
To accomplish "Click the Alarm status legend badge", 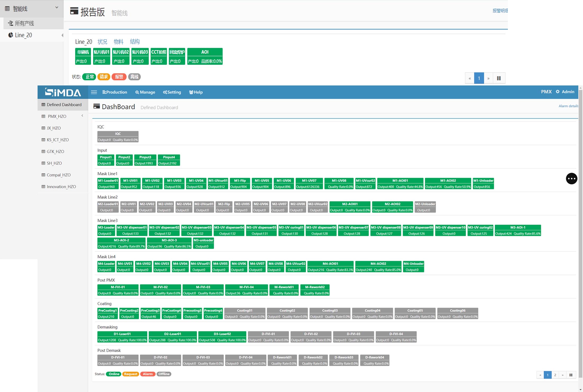I will pos(148,374).
